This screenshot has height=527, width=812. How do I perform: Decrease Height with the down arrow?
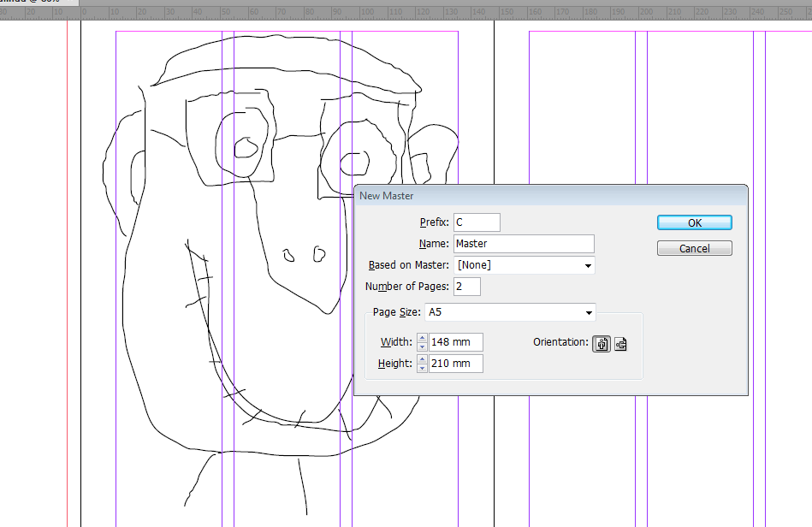(x=422, y=368)
